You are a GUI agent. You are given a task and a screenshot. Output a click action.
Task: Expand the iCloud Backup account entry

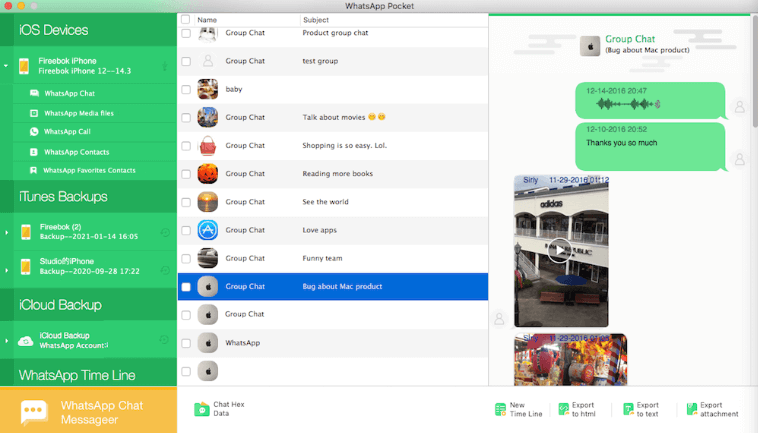pyautogui.click(x=6, y=341)
